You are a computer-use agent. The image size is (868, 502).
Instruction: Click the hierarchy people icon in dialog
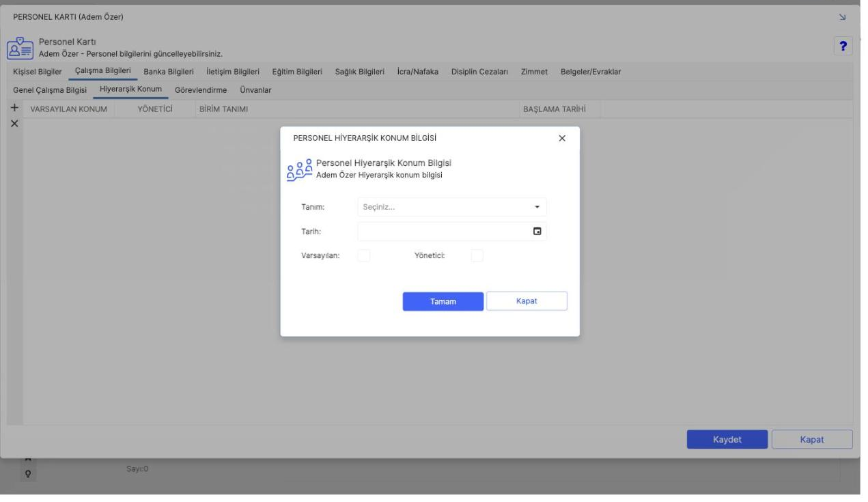299,170
